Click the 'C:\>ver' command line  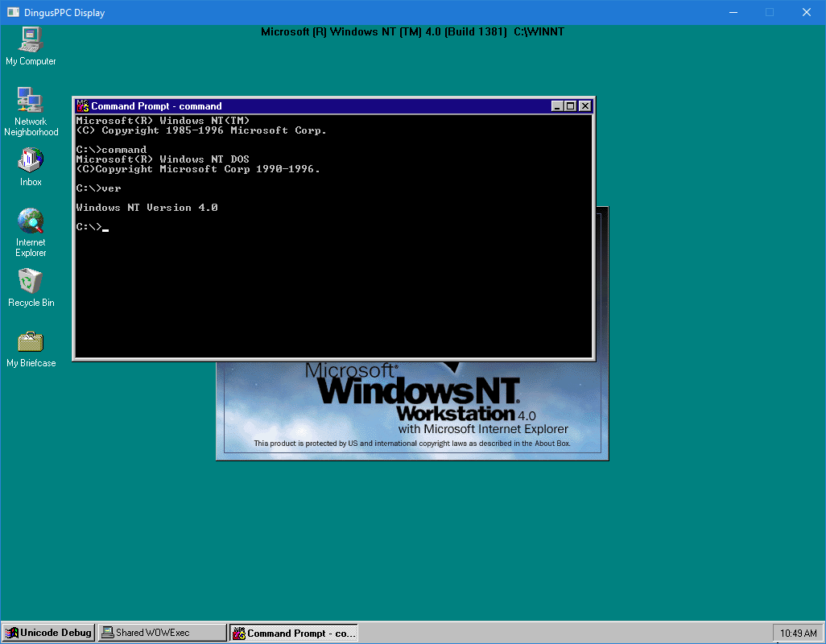[x=98, y=188]
